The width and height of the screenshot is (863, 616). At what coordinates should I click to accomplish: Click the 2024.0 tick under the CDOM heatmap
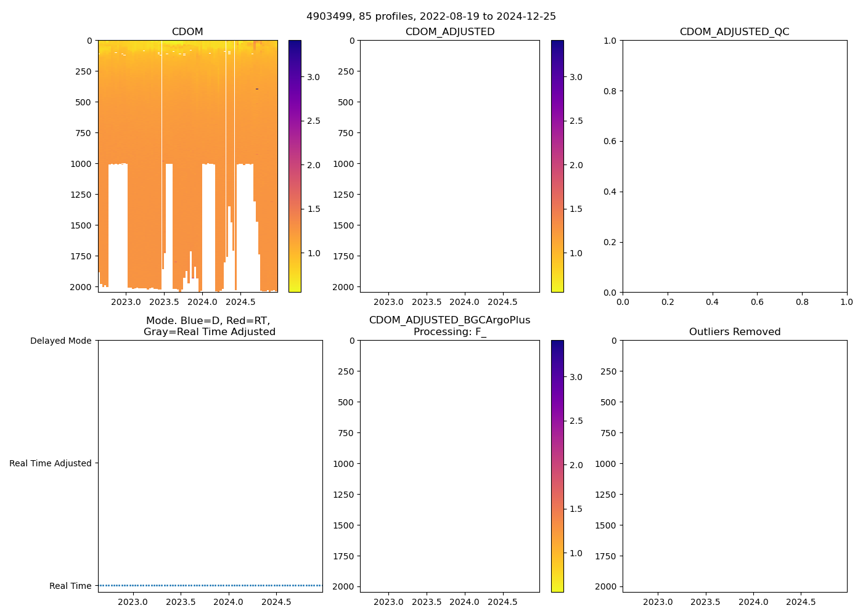[202, 302]
